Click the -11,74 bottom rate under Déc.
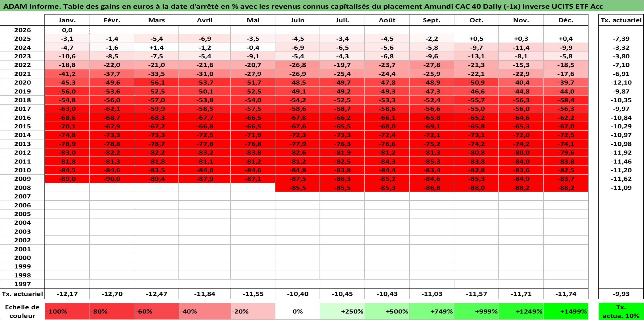 click(x=566, y=294)
